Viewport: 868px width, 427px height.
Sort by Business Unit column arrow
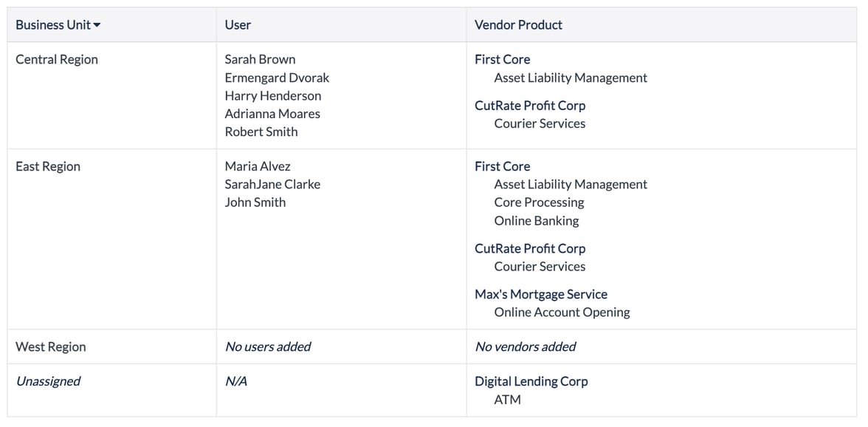coord(97,25)
